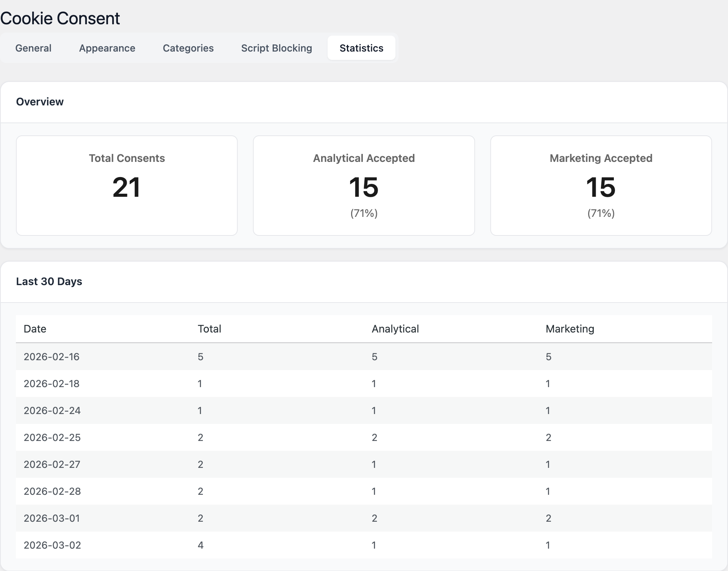Click the Marketing Accepted card
Image resolution: width=728 pixels, height=571 pixels.
point(601,185)
